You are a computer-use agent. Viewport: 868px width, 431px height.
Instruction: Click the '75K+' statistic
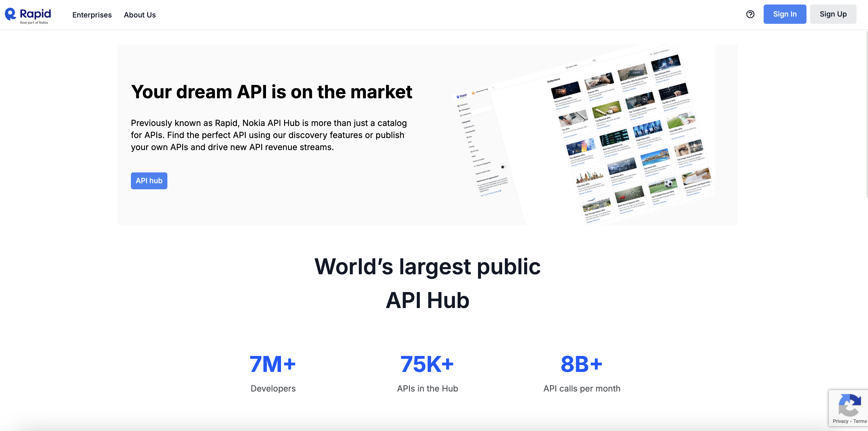tap(427, 364)
